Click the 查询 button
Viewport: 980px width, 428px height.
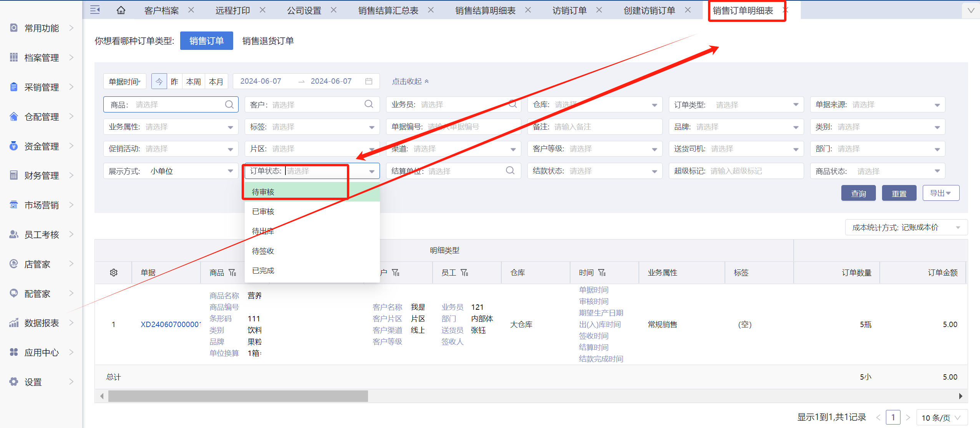click(x=859, y=193)
